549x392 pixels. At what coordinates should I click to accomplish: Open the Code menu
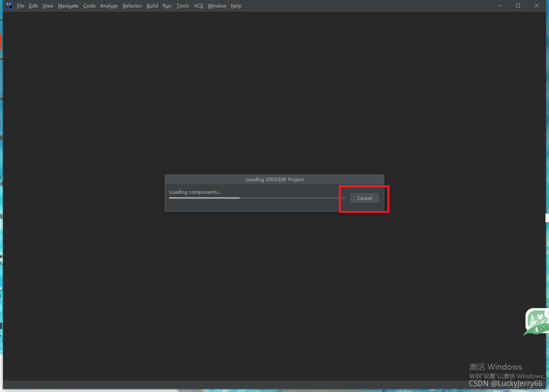(89, 6)
